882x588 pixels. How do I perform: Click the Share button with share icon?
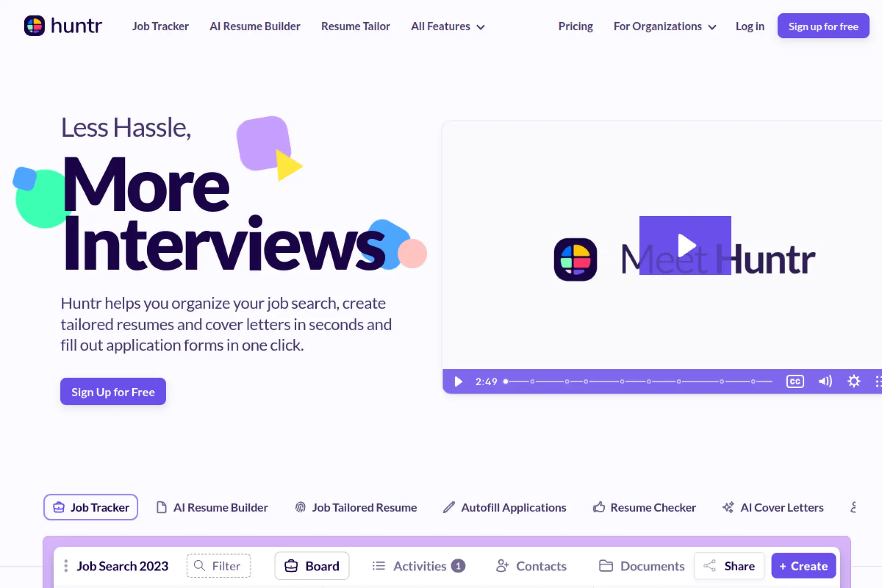point(729,566)
